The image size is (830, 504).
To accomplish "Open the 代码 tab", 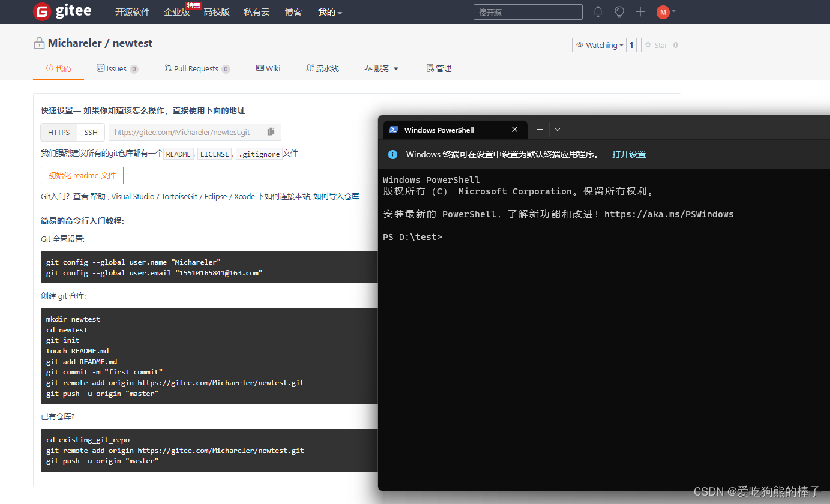I will 58,68.
